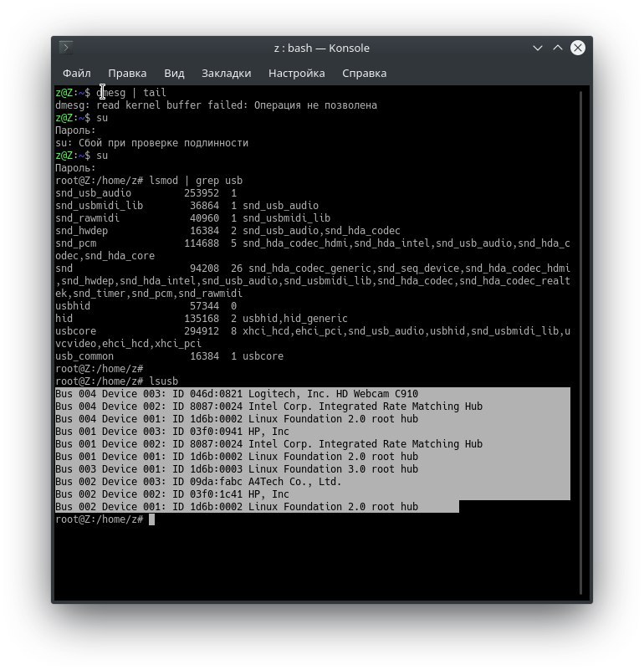This screenshot has width=644, height=670.
Task: Click the 'ID 03f0:0941 HP, Inc' line
Action: pyautogui.click(x=172, y=431)
